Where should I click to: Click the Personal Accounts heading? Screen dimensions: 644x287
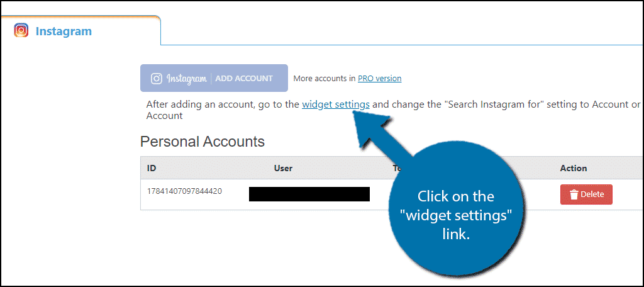click(203, 142)
